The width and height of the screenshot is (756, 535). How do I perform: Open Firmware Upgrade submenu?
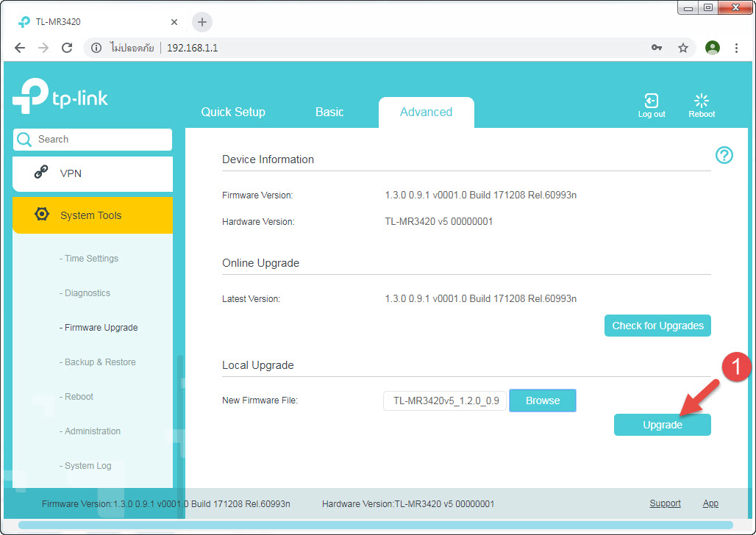99,328
